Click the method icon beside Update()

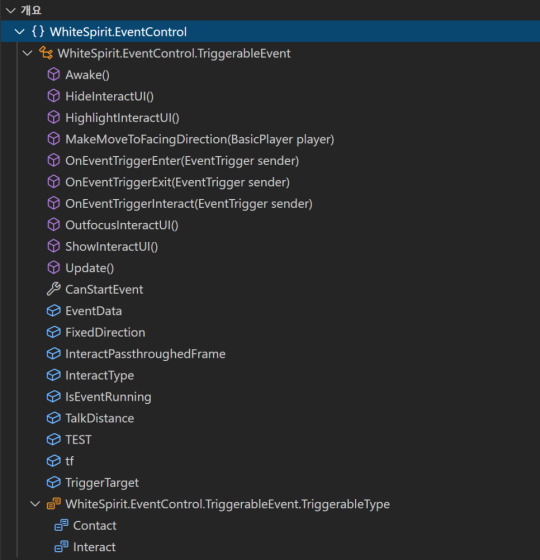54,268
